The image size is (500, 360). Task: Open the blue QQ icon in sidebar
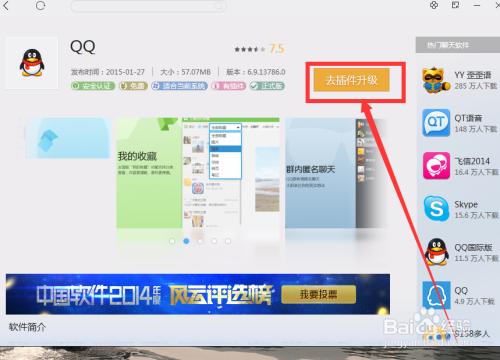pos(436,295)
